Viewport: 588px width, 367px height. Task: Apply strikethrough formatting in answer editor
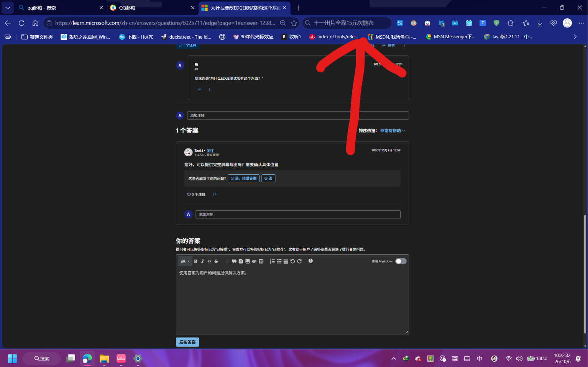coord(216,261)
